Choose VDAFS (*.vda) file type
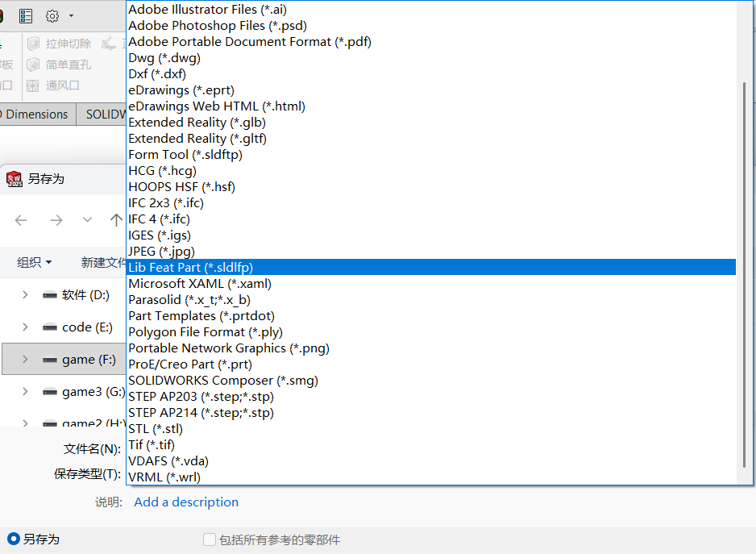Viewport: 756px width, 554px height. [430, 461]
